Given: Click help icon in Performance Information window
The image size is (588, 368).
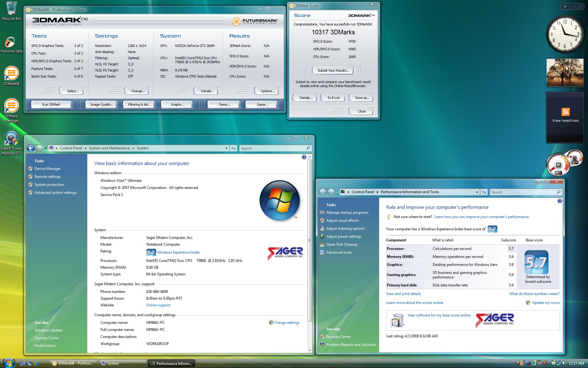Looking at the screenshot, I should 560,201.
